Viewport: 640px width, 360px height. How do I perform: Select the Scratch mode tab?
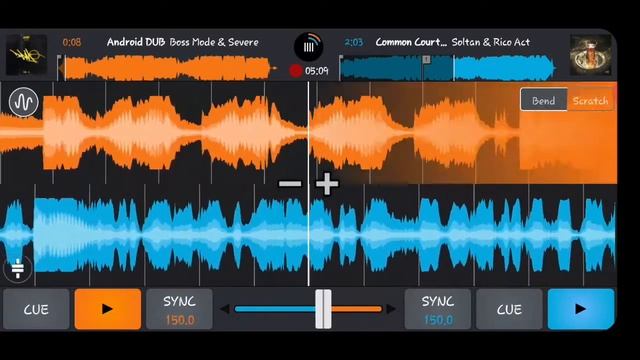coord(591,100)
